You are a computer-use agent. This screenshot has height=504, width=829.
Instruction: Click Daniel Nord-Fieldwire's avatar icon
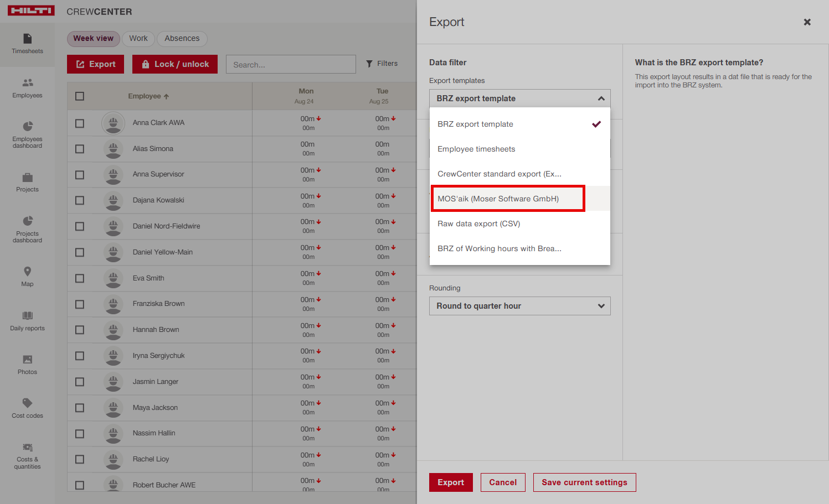[x=113, y=226]
